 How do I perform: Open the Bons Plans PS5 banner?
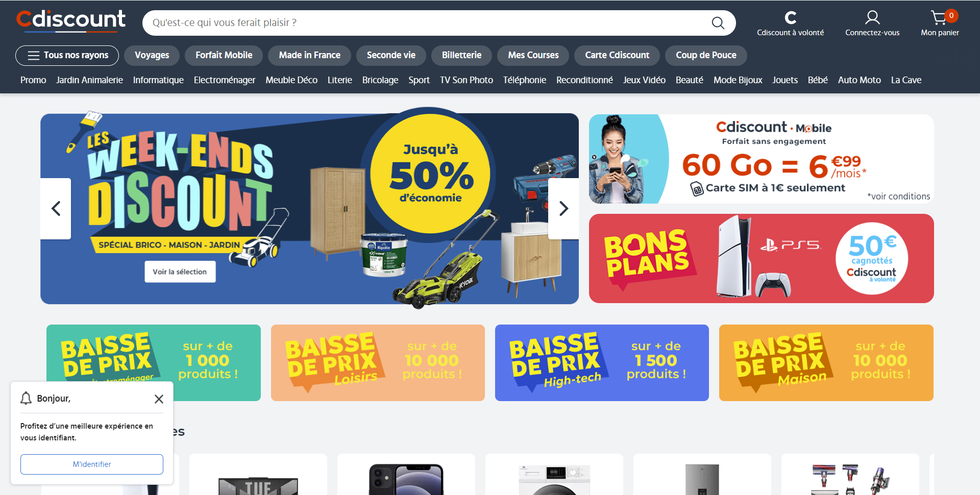[x=761, y=258]
